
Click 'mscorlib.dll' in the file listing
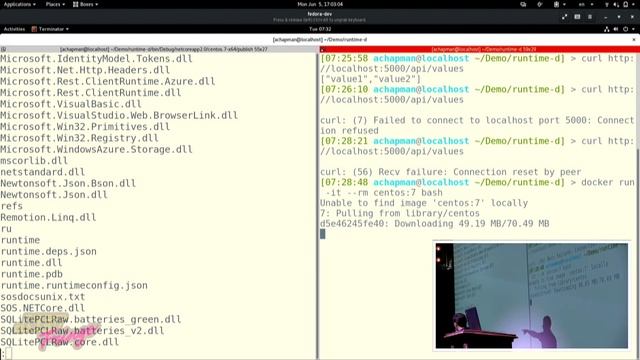click(34, 161)
